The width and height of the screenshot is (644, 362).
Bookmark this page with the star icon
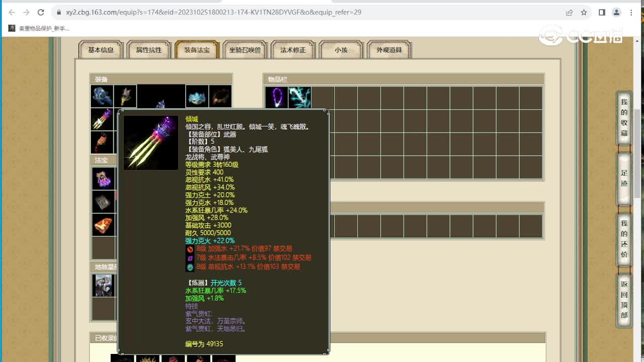pyautogui.click(x=584, y=12)
